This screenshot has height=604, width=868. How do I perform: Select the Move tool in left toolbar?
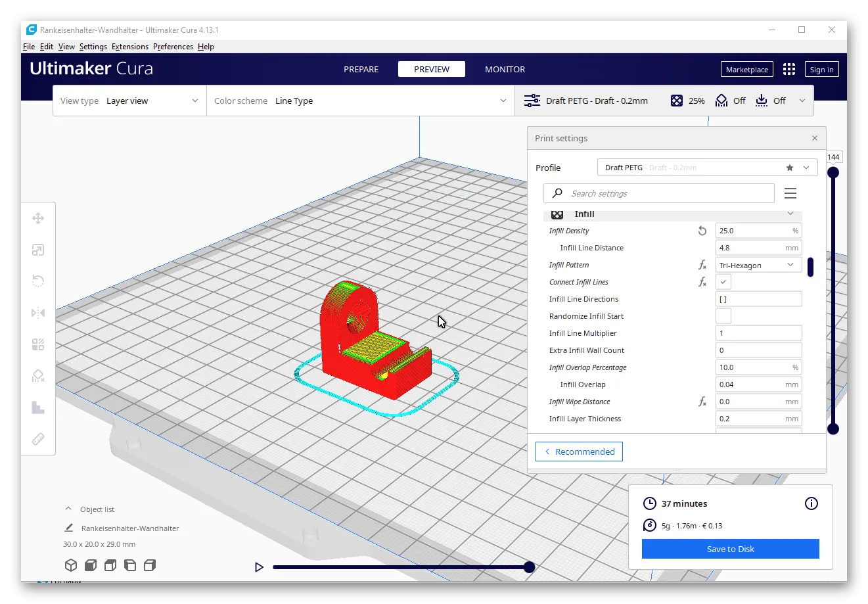pyautogui.click(x=38, y=219)
